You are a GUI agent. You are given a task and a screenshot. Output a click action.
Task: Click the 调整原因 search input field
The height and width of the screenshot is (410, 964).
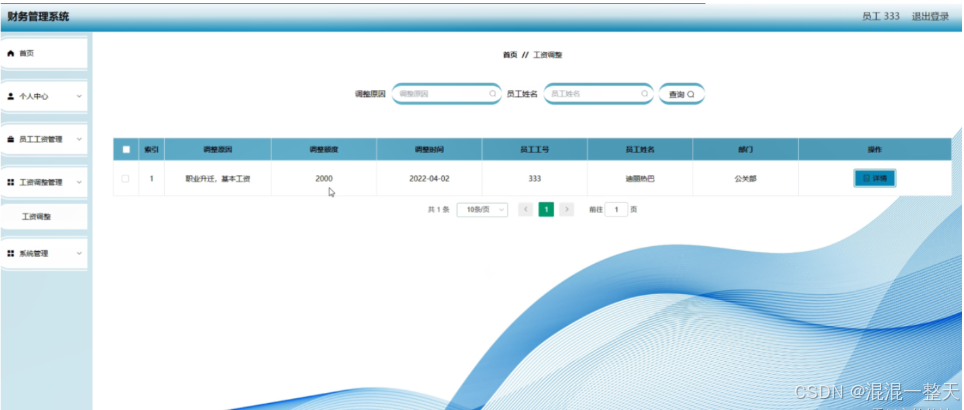click(446, 94)
